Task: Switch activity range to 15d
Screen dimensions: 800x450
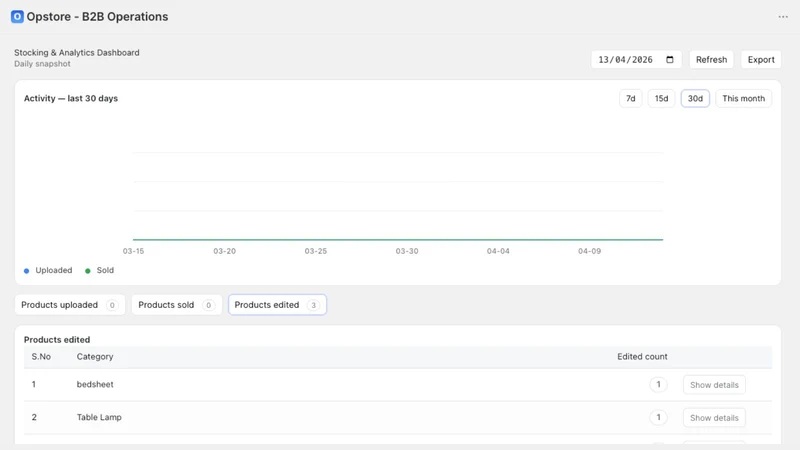Action: click(x=661, y=98)
